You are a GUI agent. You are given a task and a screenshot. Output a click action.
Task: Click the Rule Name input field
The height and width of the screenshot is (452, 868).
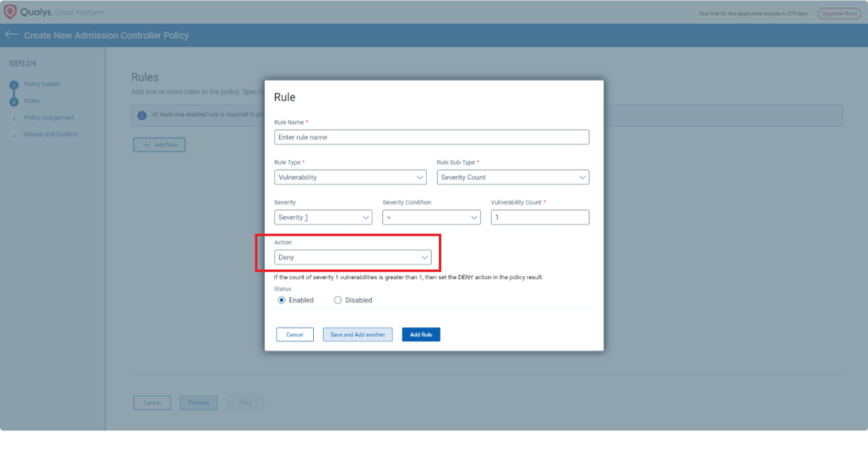click(x=432, y=137)
